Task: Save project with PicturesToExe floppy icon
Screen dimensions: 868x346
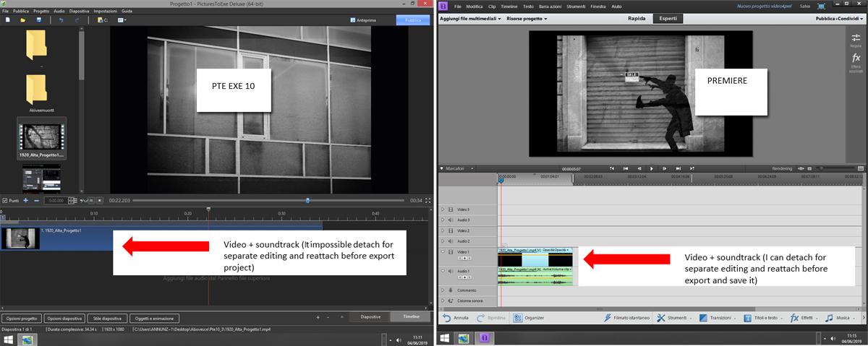Action: point(38,20)
